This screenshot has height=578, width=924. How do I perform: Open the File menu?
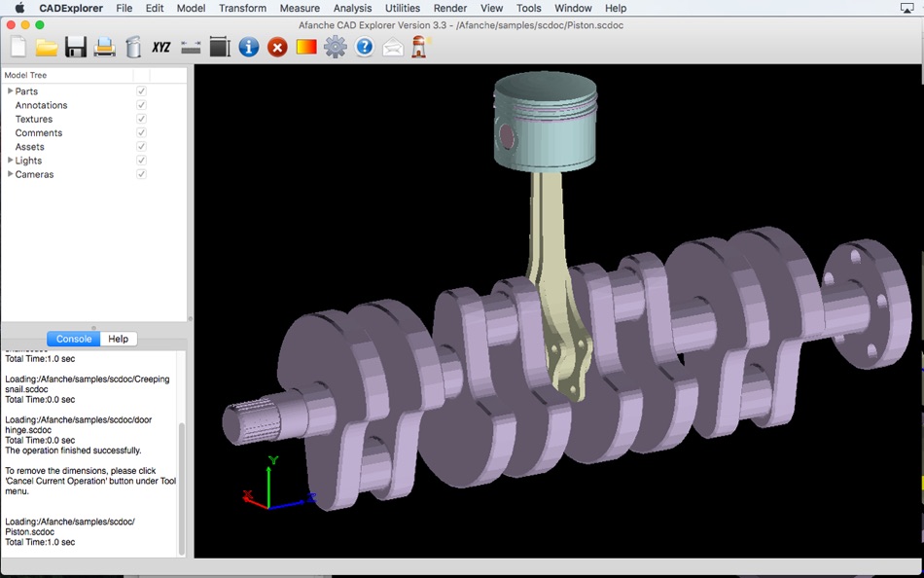[124, 8]
